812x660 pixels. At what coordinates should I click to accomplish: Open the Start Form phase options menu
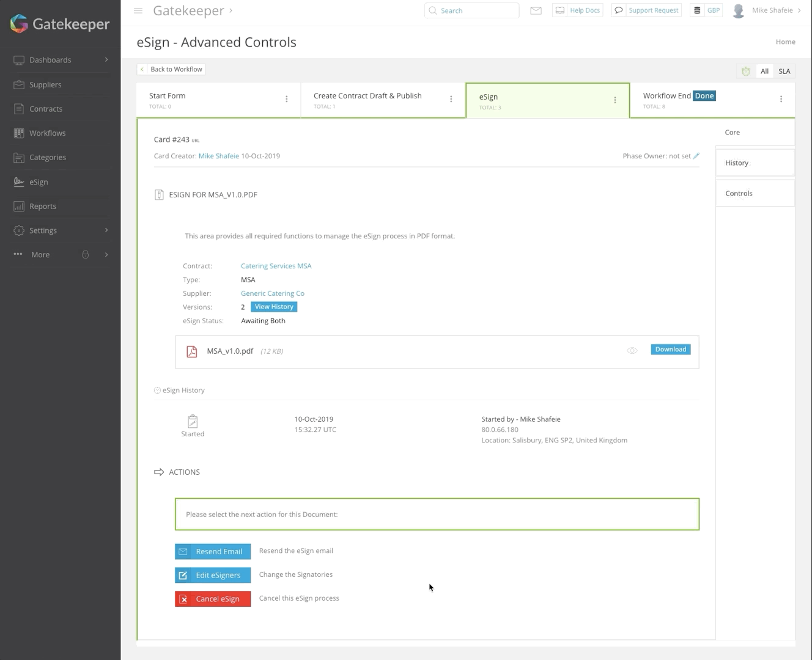pyautogui.click(x=287, y=99)
